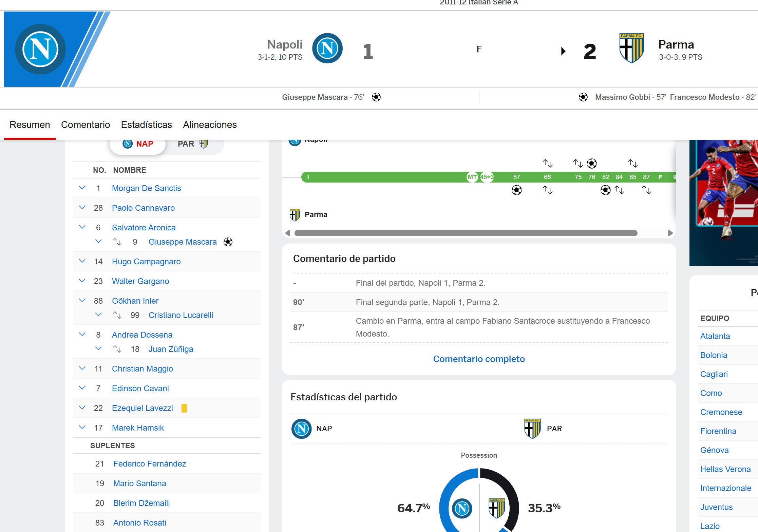Open the Hellas Verona team link

(725, 469)
